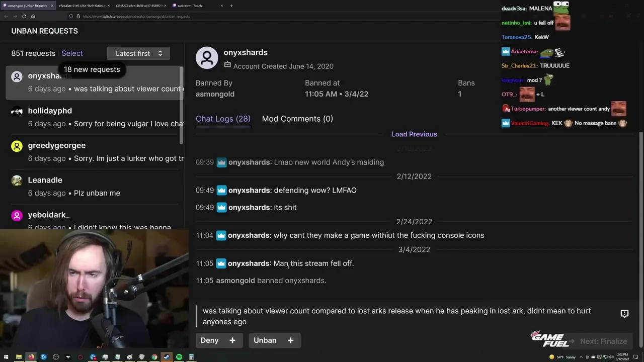Show hidden system tray icons chevron
The height and width of the screenshot is (362, 644).
(x=581, y=357)
